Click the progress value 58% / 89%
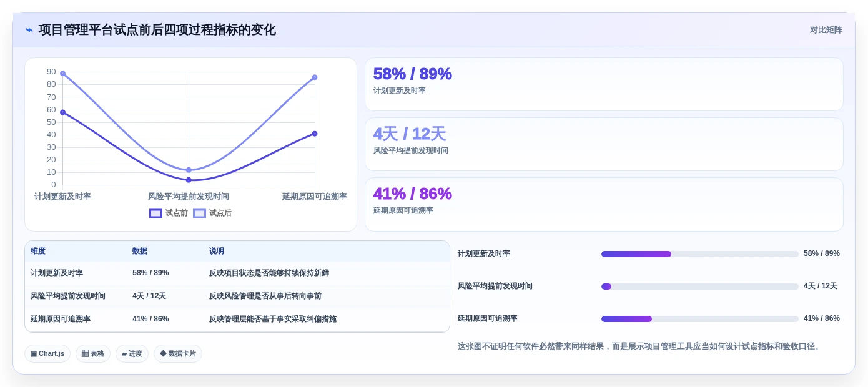 pyautogui.click(x=822, y=253)
